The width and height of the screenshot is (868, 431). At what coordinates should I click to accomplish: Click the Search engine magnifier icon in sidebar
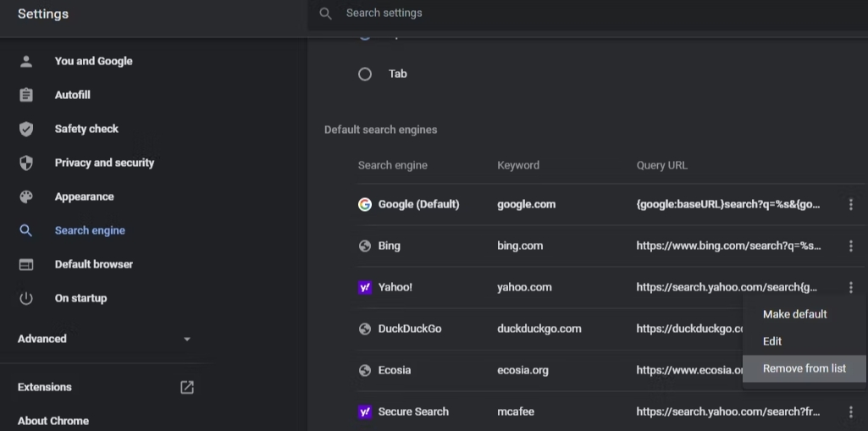(x=26, y=230)
